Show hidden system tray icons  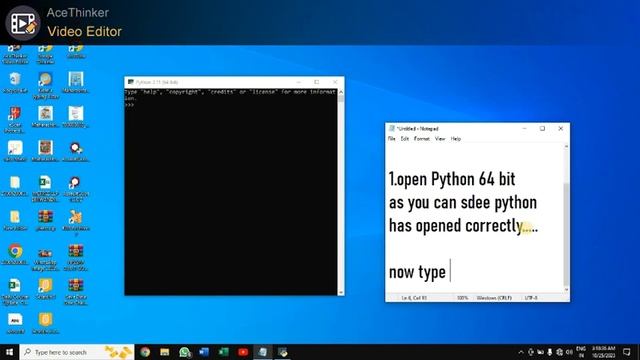[521, 352]
